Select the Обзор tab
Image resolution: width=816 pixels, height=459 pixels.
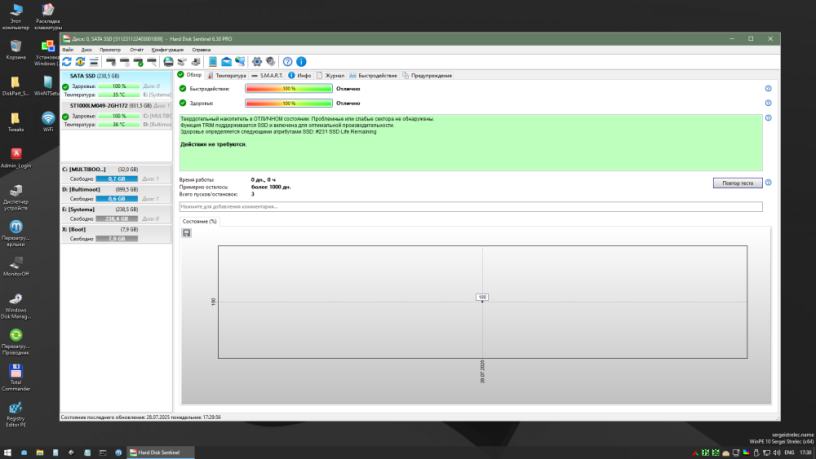pyautogui.click(x=189, y=75)
